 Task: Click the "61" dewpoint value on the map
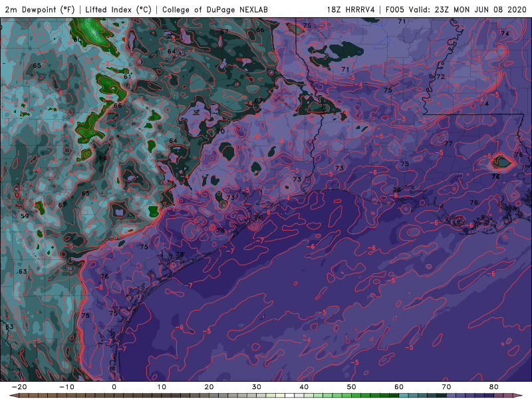click(x=127, y=76)
